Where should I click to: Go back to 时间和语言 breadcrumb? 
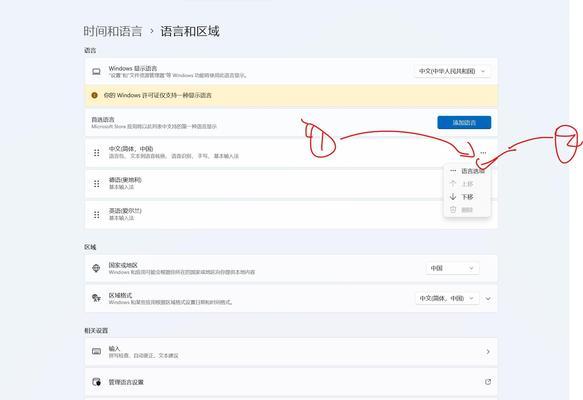pos(113,31)
